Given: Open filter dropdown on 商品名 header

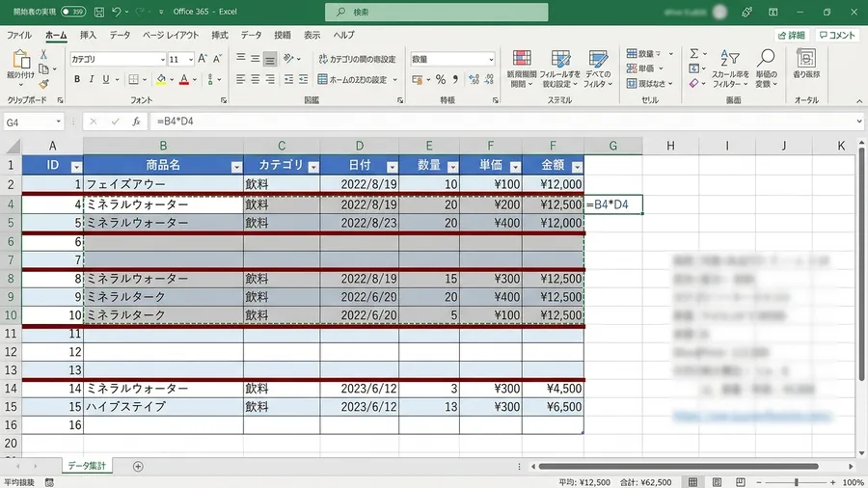Looking at the screenshot, I should pos(236,167).
